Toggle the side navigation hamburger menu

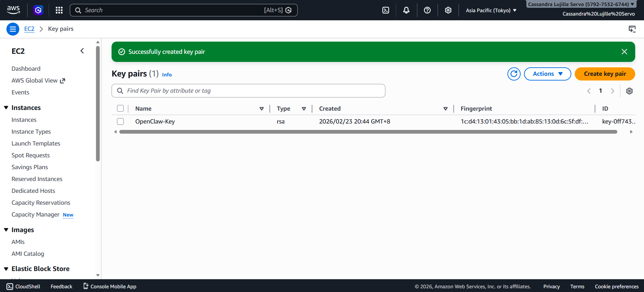tap(13, 29)
